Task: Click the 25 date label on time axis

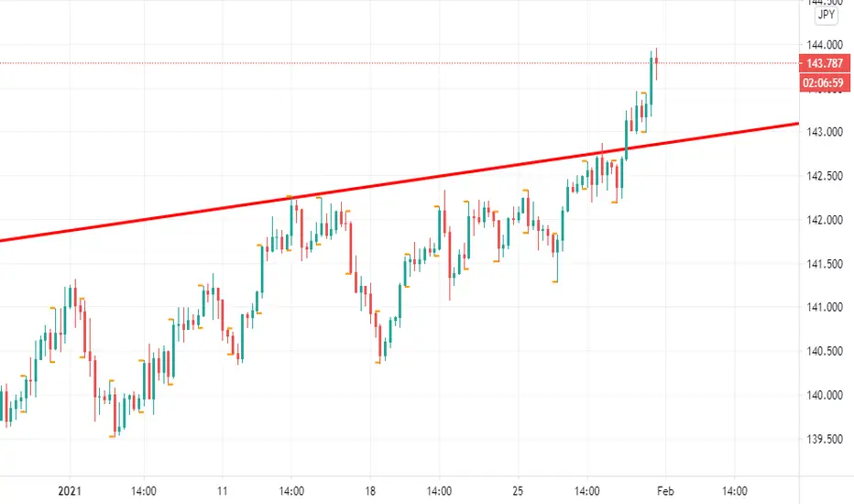Action: (518, 491)
